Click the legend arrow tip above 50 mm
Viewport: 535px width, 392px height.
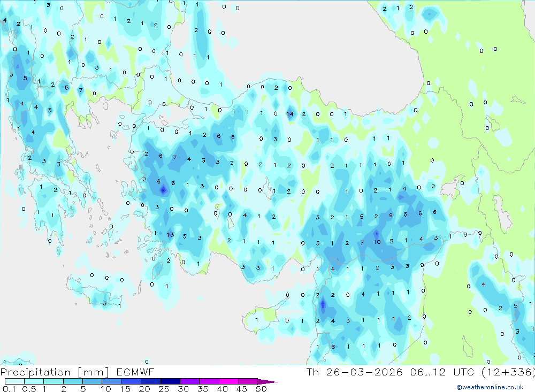click(x=267, y=382)
